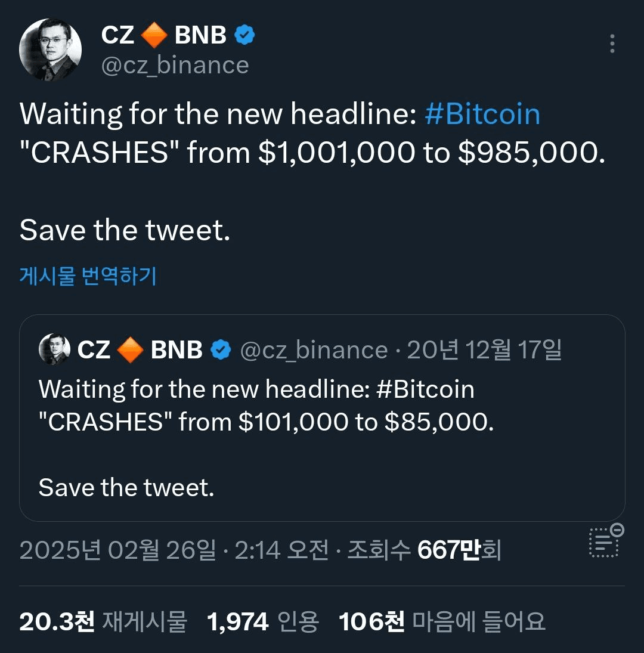Open the #Bitcoin hashtag link
This screenshot has height=653, width=644.
click(482, 114)
